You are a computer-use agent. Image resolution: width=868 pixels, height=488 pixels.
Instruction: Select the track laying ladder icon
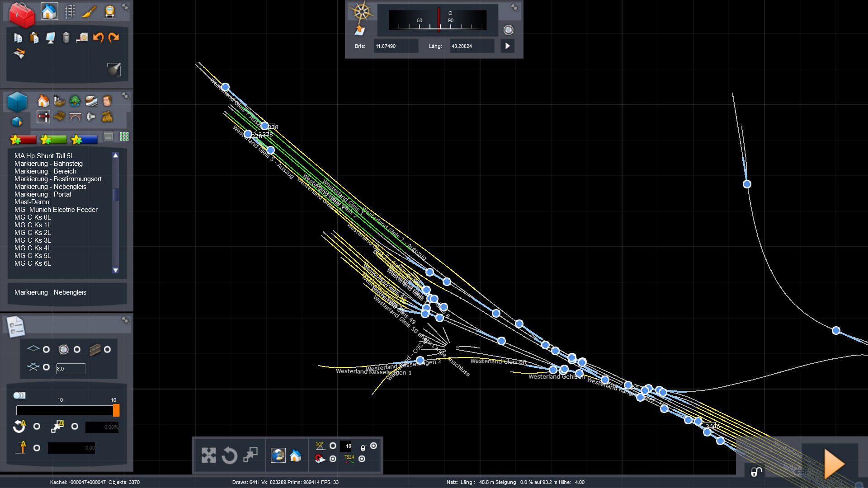(x=70, y=12)
